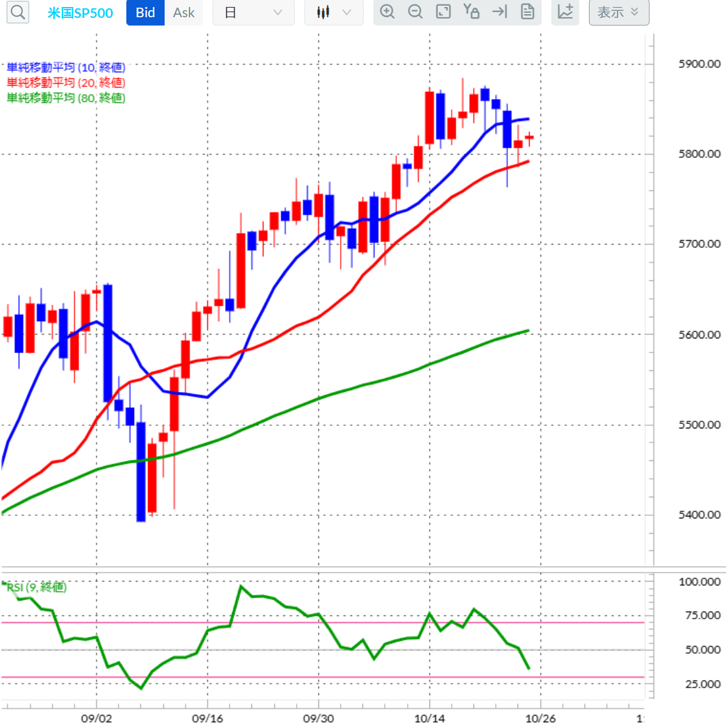The width and height of the screenshot is (728, 724).
Task: Open the 日 timeframe dropdown
Action: (x=253, y=13)
